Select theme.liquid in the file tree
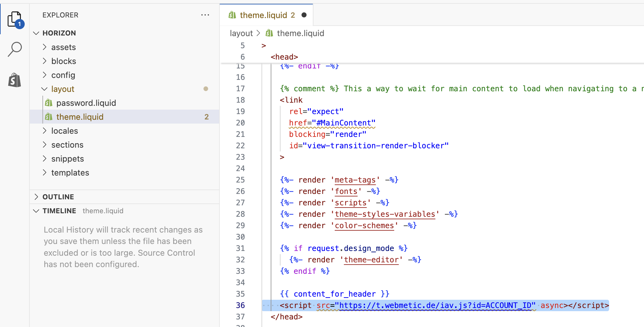The image size is (644, 327). 124,117
